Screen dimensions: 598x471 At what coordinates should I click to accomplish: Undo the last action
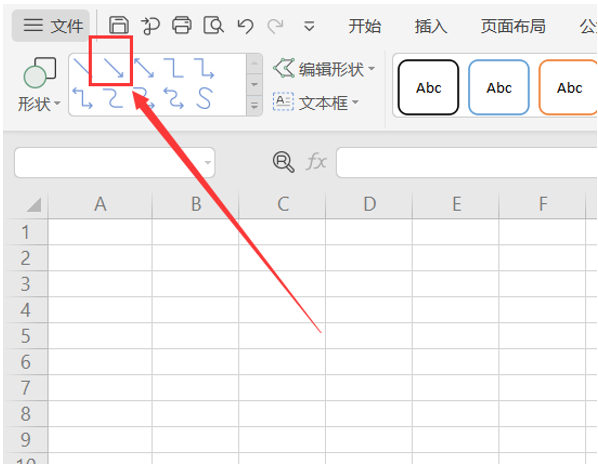click(x=245, y=26)
